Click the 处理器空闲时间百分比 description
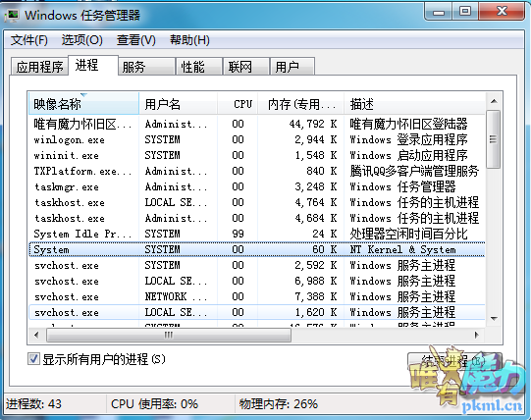Image resolution: width=531 pixels, height=420 pixels. coord(408,234)
